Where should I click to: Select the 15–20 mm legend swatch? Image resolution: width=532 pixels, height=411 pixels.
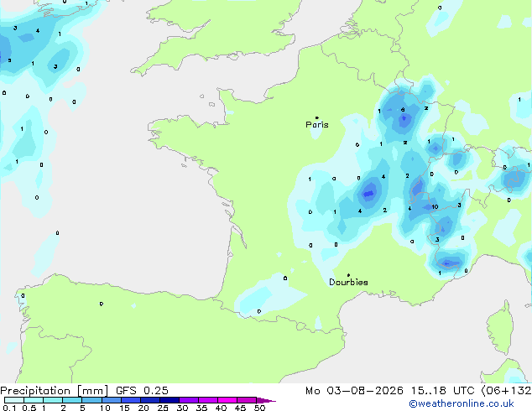(130, 400)
